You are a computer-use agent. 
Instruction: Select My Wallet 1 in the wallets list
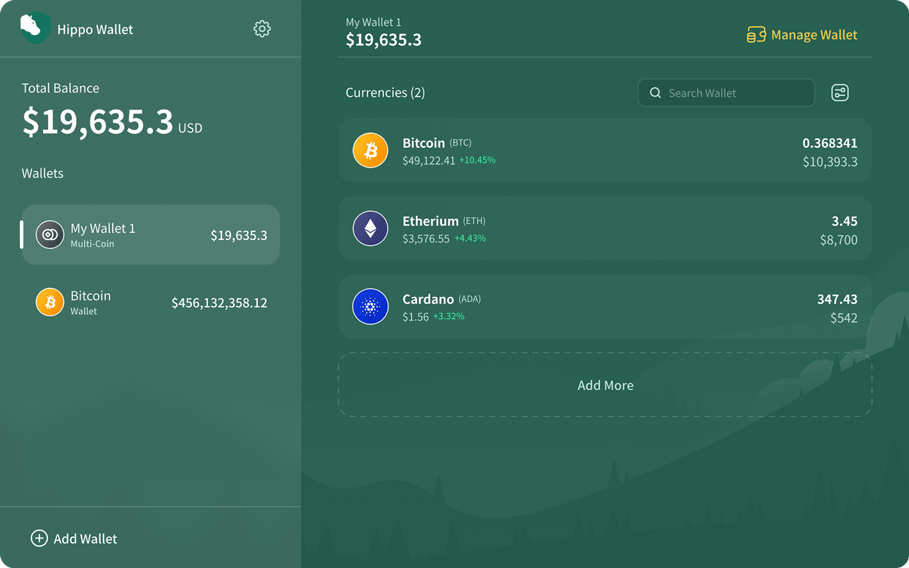(150, 235)
